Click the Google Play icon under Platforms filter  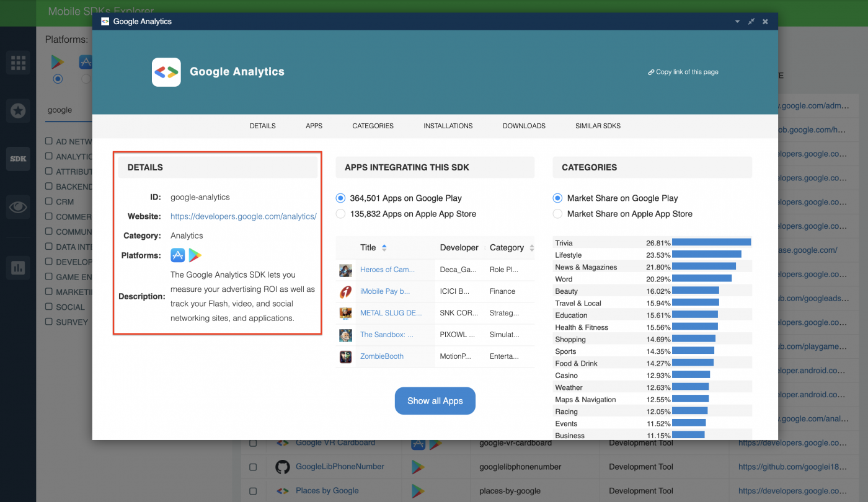(x=58, y=62)
